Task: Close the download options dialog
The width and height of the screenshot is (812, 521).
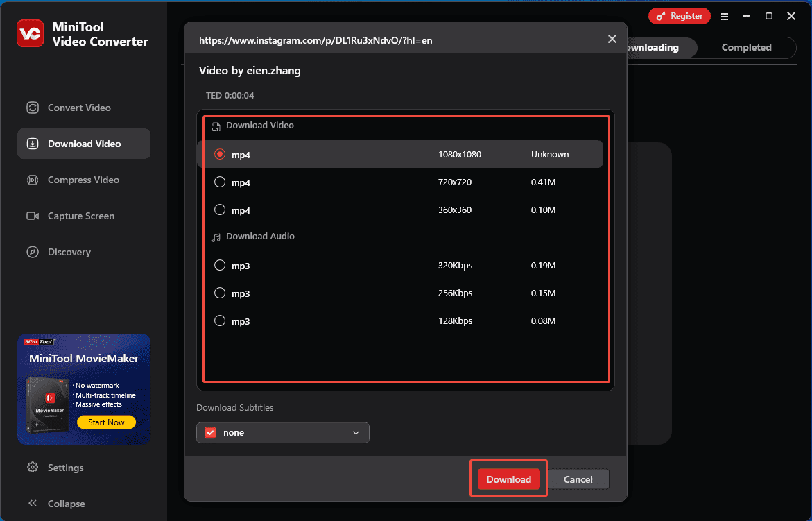Action: (x=612, y=40)
